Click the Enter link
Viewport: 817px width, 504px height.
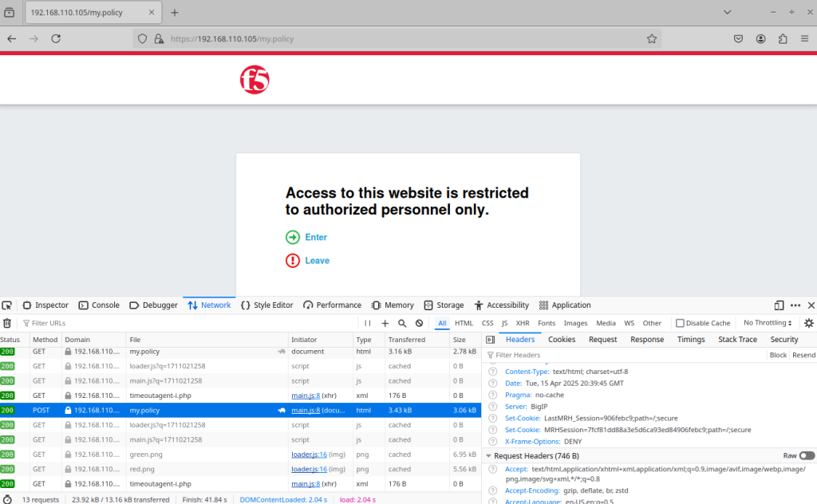[x=316, y=237]
